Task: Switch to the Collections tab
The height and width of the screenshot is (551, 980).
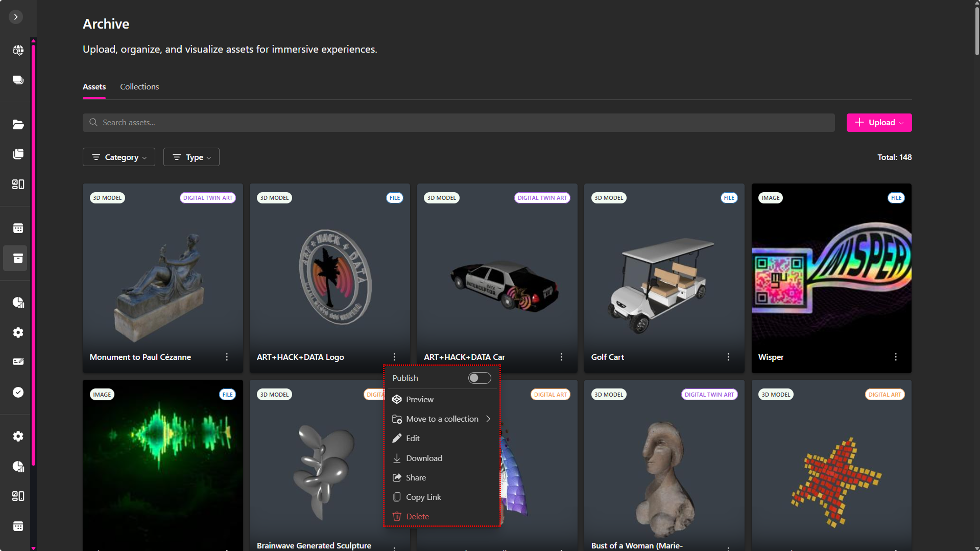Action: (139, 87)
